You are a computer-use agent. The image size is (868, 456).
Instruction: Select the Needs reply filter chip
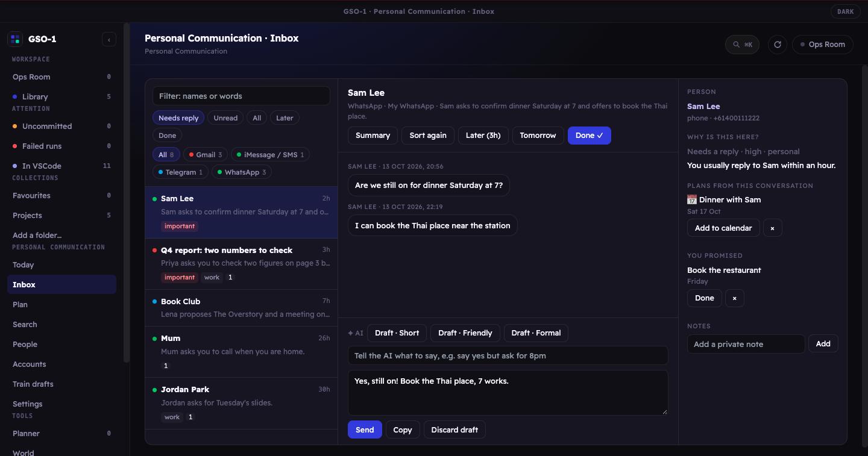178,118
